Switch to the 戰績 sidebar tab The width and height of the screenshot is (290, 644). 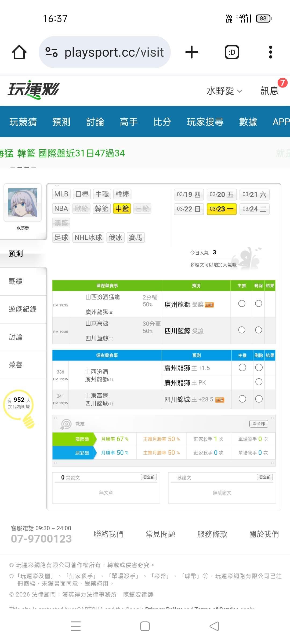pyautogui.click(x=16, y=281)
